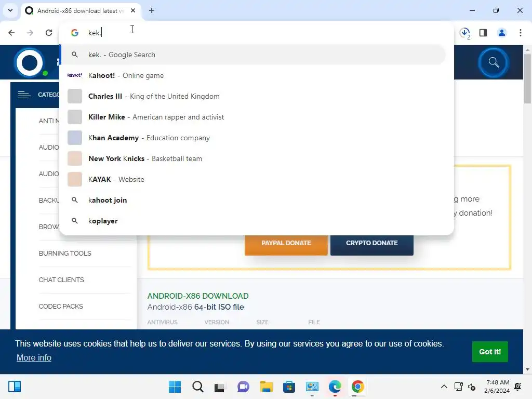Open Windows widgets panel icon
532x399 pixels.
15,387
